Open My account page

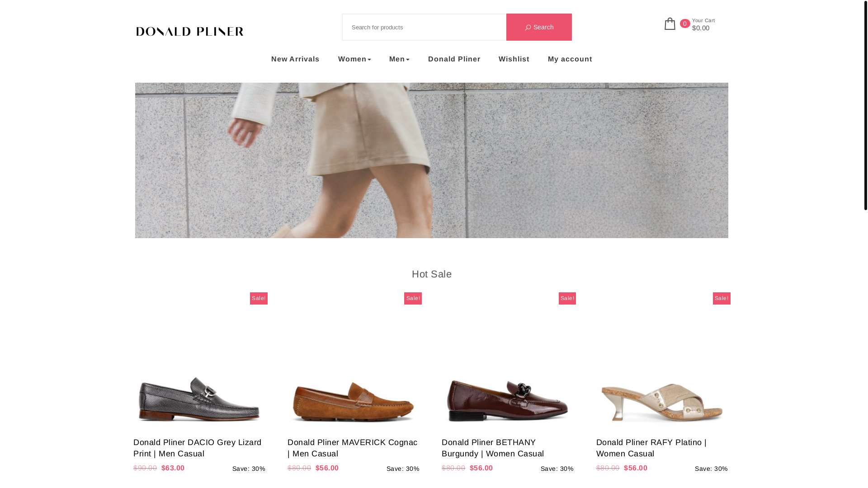(570, 59)
